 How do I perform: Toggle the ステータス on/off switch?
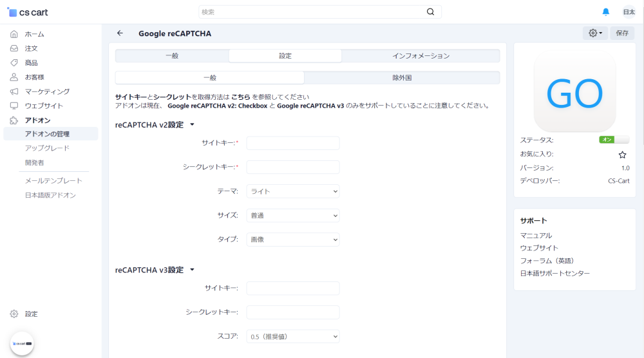(x=614, y=140)
